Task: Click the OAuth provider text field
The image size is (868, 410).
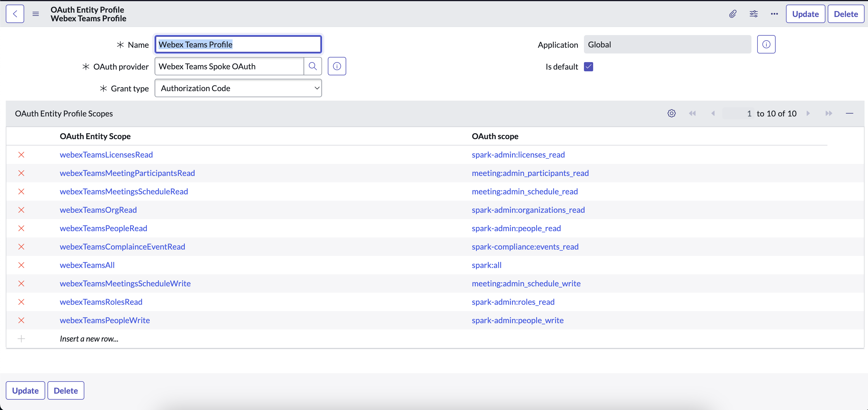Action: (229, 66)
